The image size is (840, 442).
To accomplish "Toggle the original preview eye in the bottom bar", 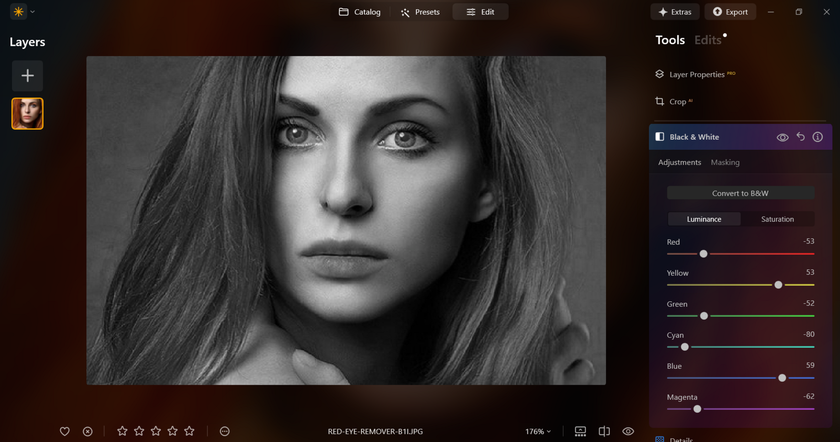I will pos(628,431).
